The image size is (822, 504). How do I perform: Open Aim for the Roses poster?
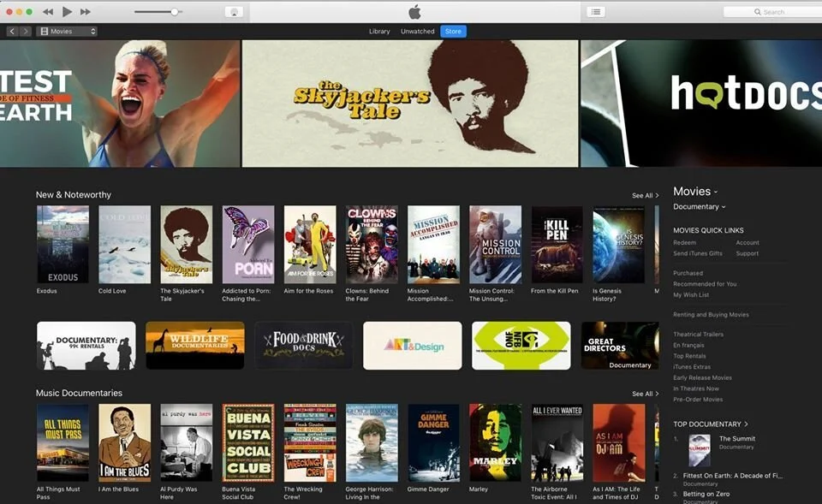click(310, 244)
